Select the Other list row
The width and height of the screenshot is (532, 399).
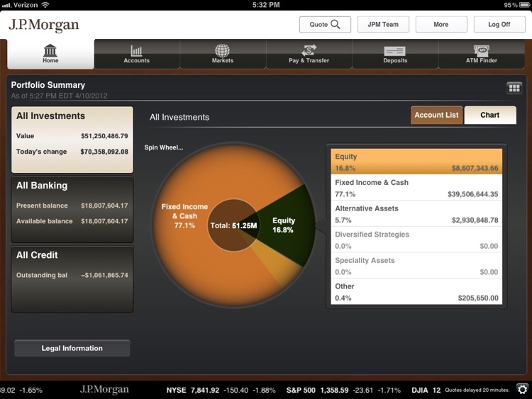416,291
